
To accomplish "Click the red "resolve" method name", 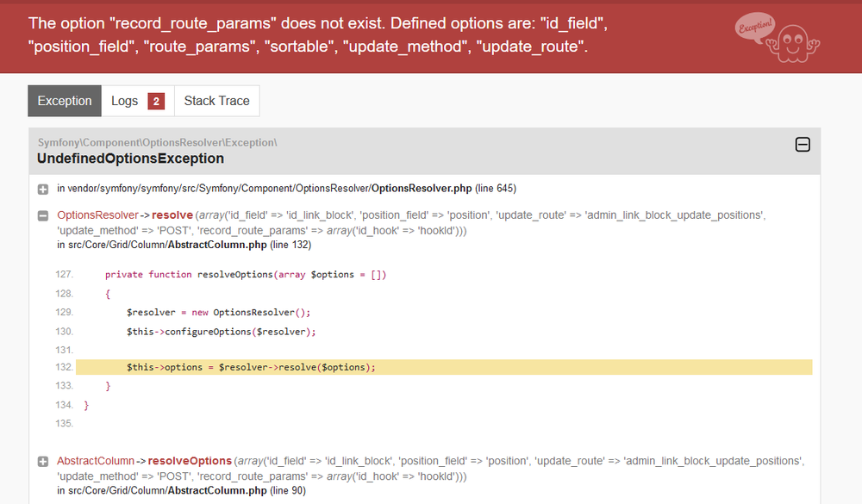I will 172,215.
